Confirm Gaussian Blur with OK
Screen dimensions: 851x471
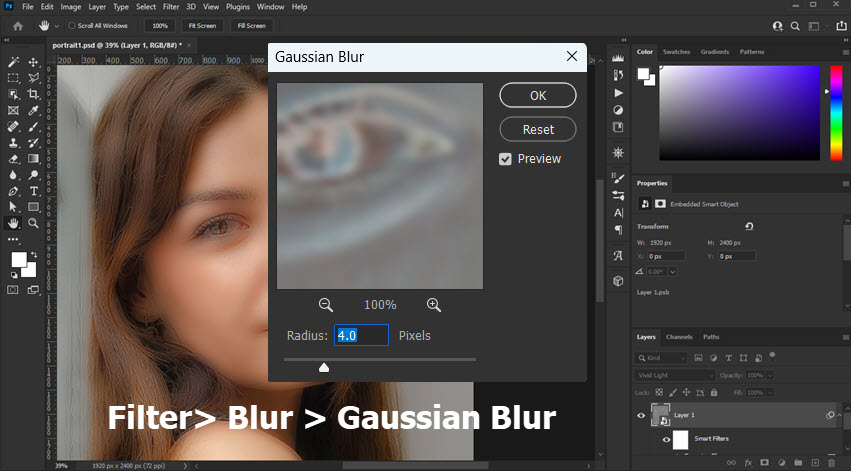pos(538,96)
